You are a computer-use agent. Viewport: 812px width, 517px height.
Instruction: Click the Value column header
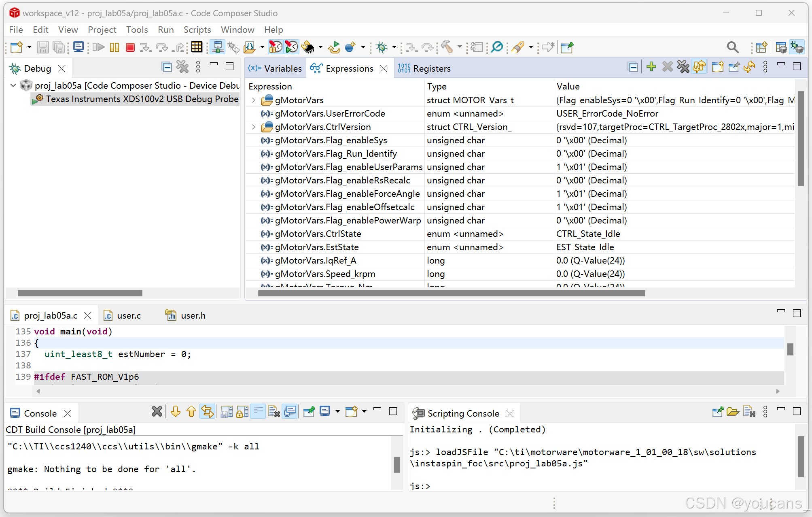point(568,86)
